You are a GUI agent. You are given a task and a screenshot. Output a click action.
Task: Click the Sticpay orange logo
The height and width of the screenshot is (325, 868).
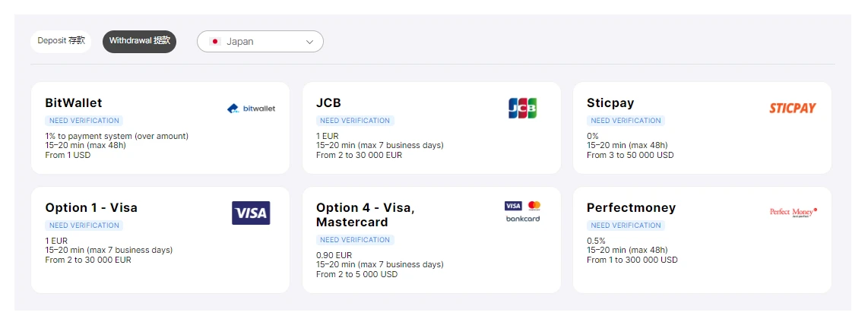pos(792,109)
